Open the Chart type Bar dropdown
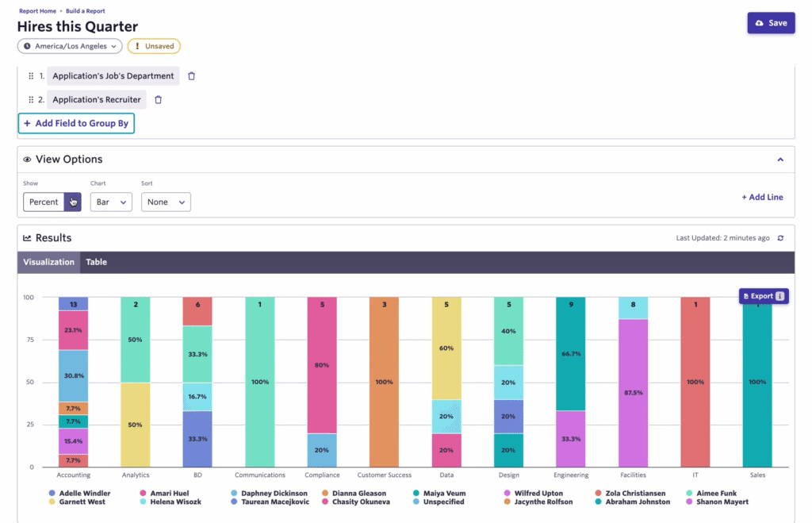 pos(110,202)
